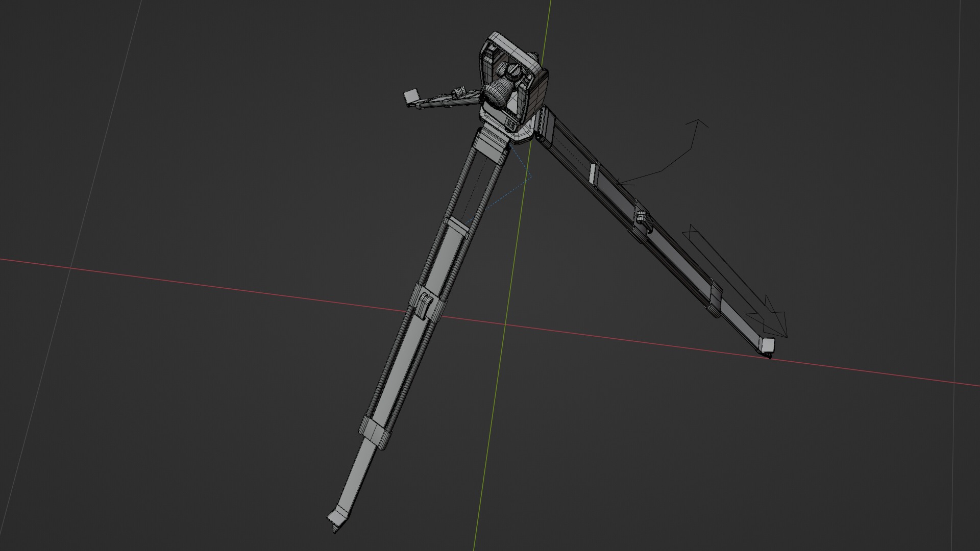
Task: Select the clamp knob on the right leg
Action: click(x=641, y=217)
